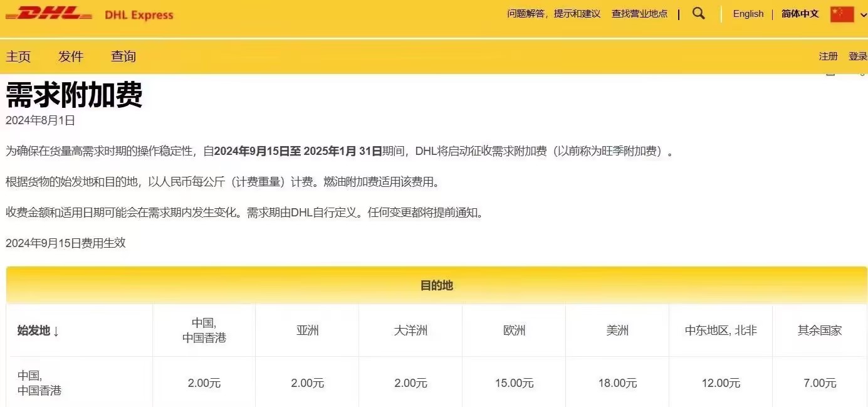This screenshot has height=407, width=868.
Task: Click the 7.00元 cell
Action: [820, 383]
